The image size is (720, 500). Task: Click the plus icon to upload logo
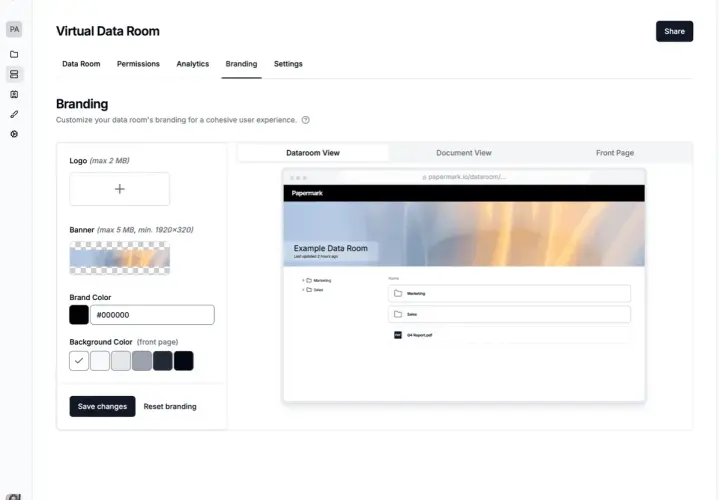119,189
